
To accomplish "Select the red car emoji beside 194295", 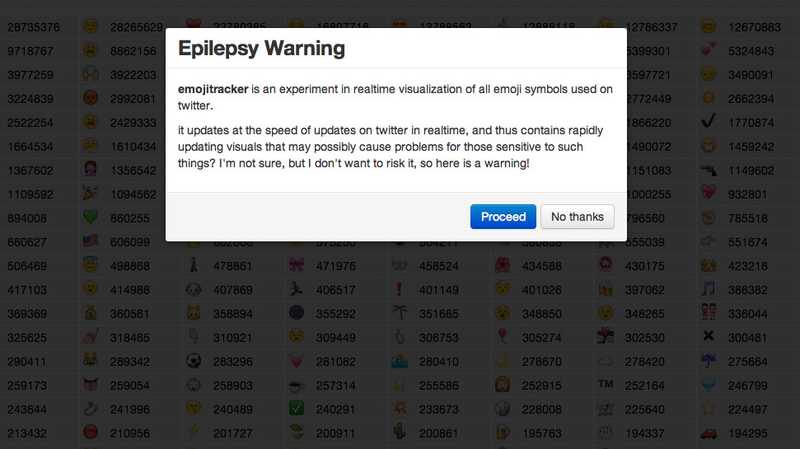I will [708, 433].
